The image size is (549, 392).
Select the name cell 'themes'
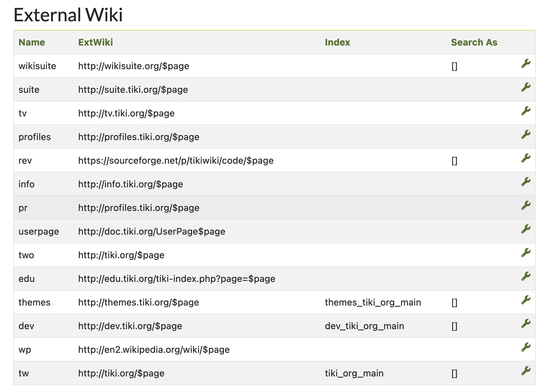[x=34, y=302]
